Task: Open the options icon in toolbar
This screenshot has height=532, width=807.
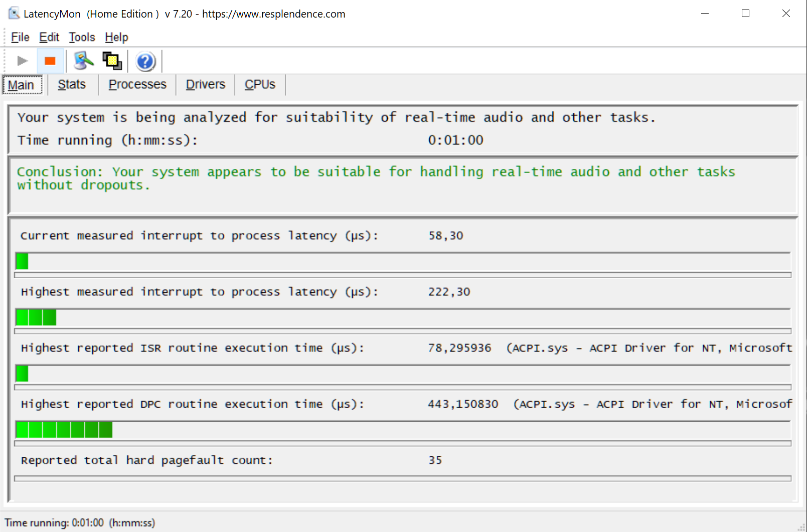Action: coord(83,61)
